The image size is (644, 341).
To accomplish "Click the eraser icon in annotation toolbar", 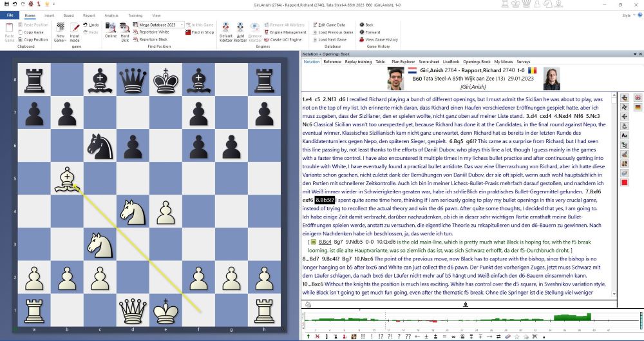I will coord(507,336).
